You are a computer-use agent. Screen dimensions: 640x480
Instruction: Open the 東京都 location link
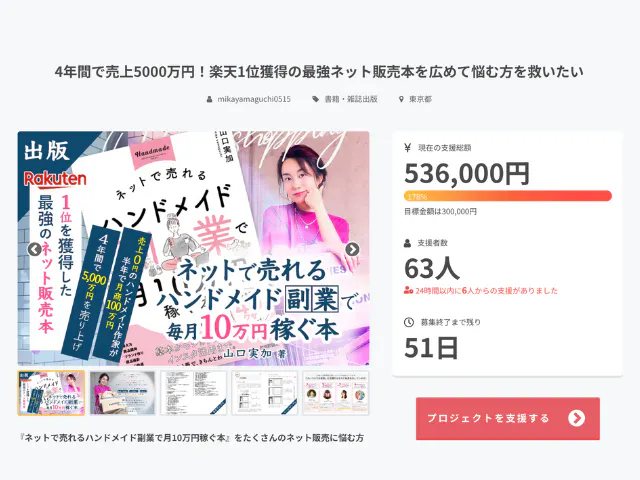(420, 99)
